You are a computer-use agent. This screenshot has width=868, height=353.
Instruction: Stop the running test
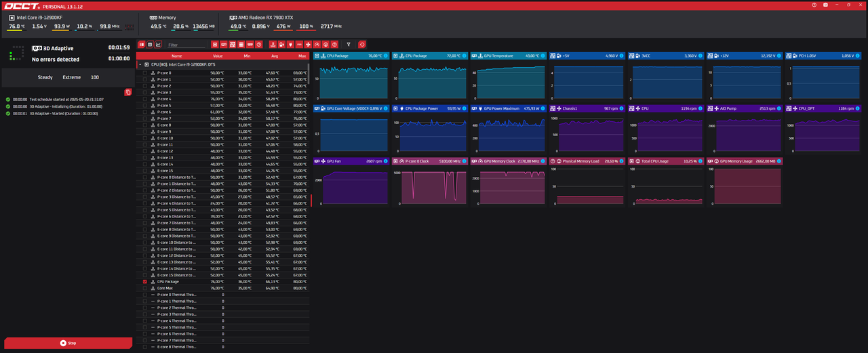[68, 343]
